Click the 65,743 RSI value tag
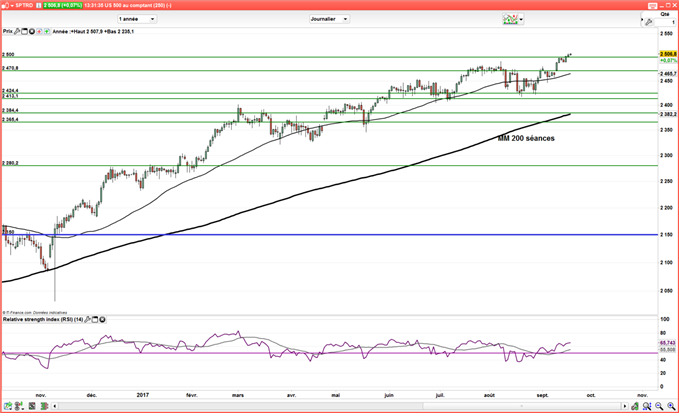The image size is (679, 413). pyautogui.click(x=668, y=342)
